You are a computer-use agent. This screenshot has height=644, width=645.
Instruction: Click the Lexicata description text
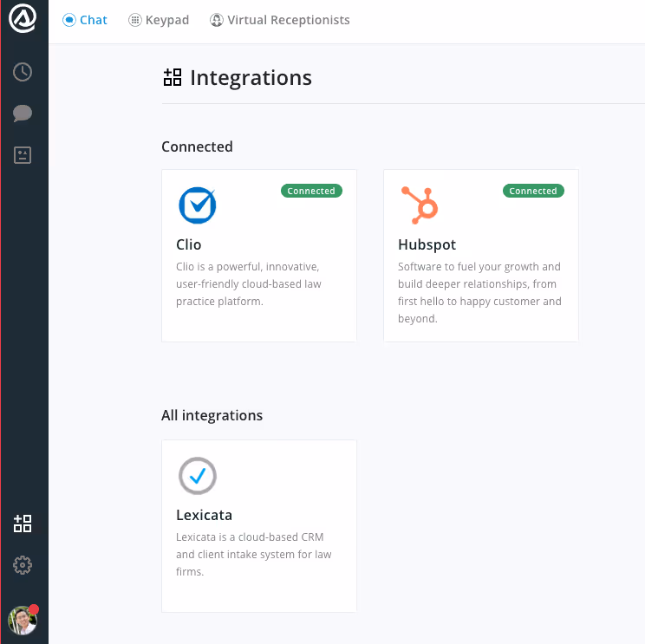coord(254,555)
